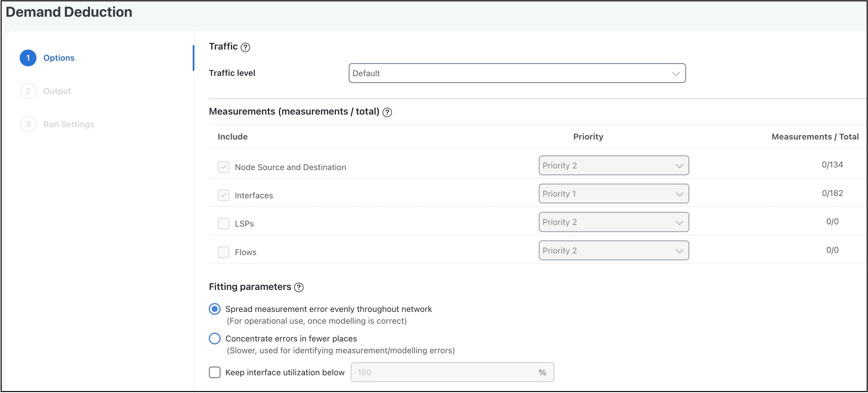Click the 0/0 value in Flows row

(x=832, y=250)
